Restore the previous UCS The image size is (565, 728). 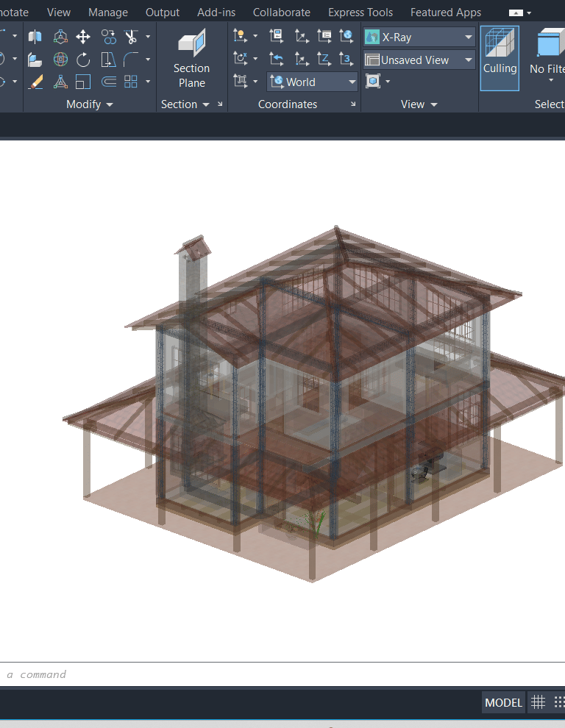(277, 59)
